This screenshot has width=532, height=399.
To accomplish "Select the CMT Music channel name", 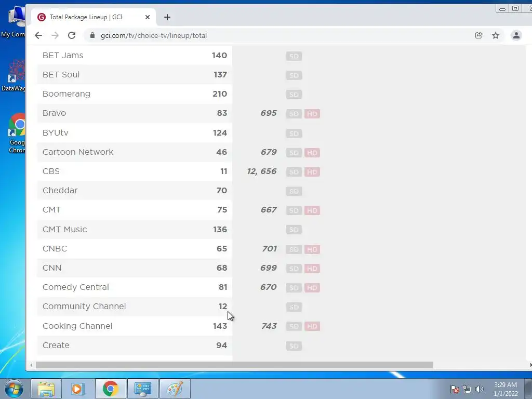I will tap(65, 229).
